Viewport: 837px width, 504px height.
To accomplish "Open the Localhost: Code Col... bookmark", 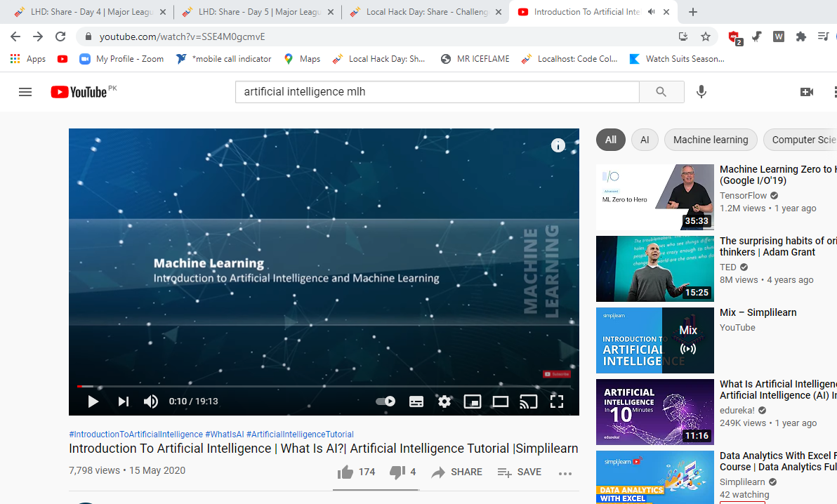I will coord(569,59).
